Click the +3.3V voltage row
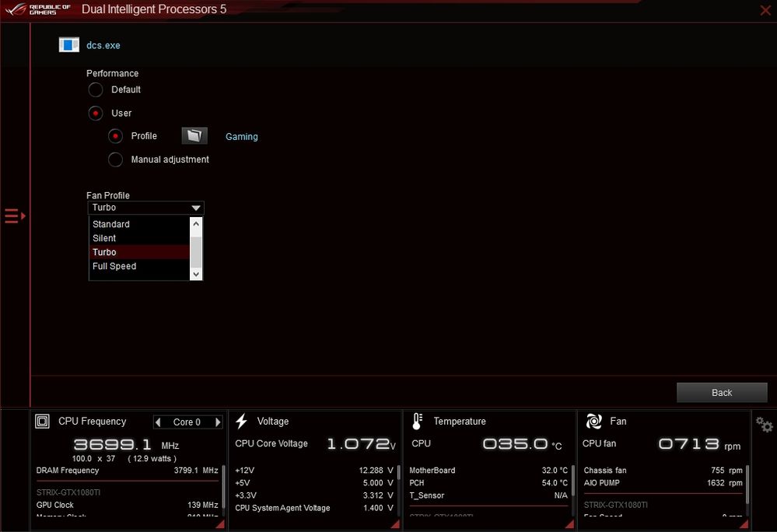Screen dimensions: 777x532 click(x=314, y=495)
